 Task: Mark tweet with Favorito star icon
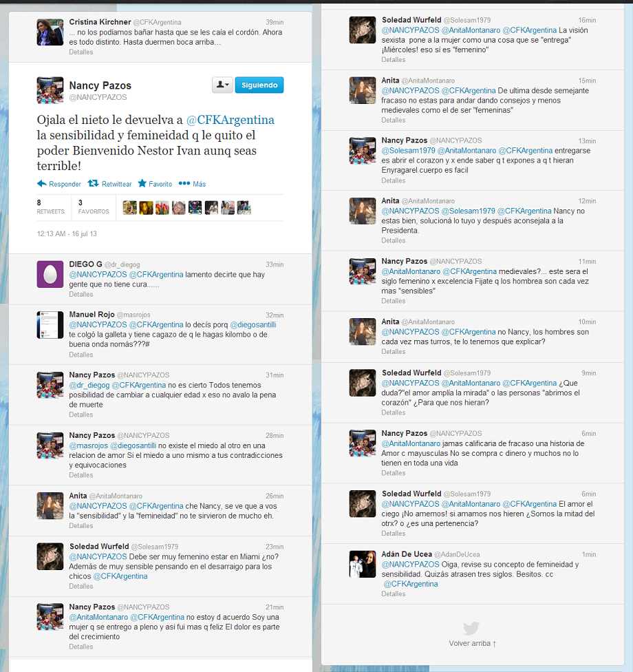(x=142, y=183)
